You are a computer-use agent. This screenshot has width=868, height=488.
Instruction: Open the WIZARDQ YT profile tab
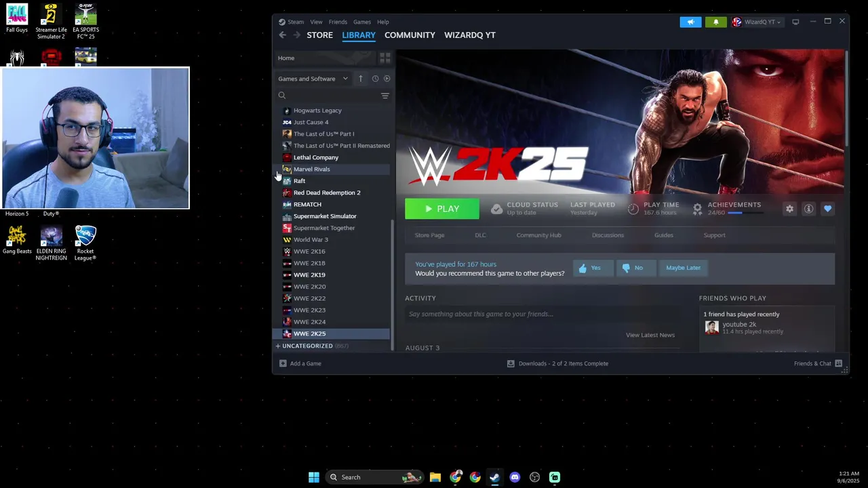(470, 35)
